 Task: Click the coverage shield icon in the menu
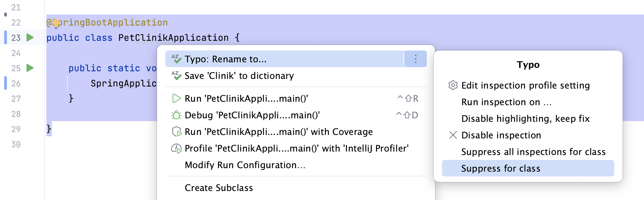(176, 131)
